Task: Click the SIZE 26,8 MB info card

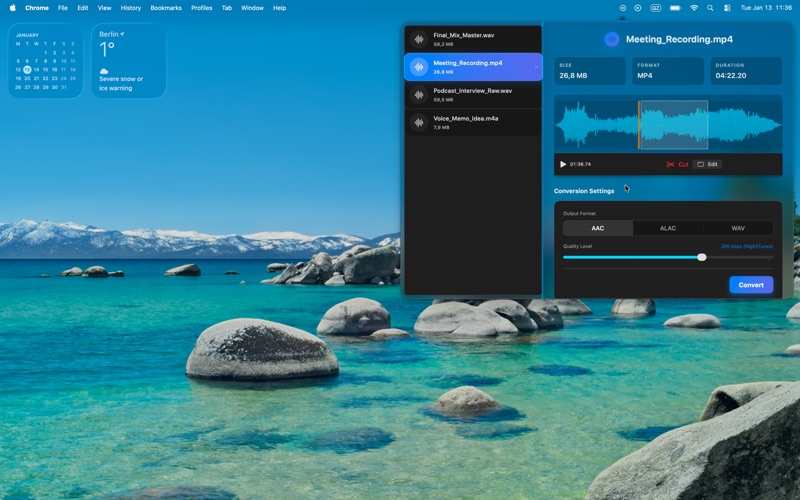Action: tap(590, 71)
